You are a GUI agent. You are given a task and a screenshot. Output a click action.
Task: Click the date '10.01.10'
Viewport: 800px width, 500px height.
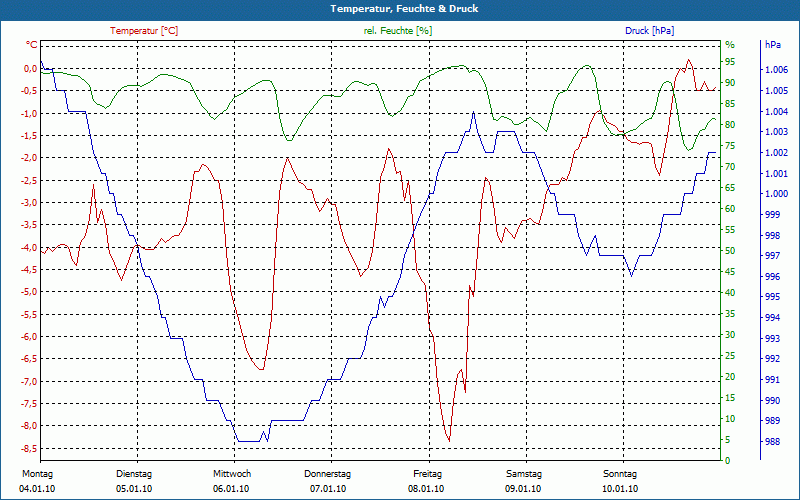coord(620,489)
